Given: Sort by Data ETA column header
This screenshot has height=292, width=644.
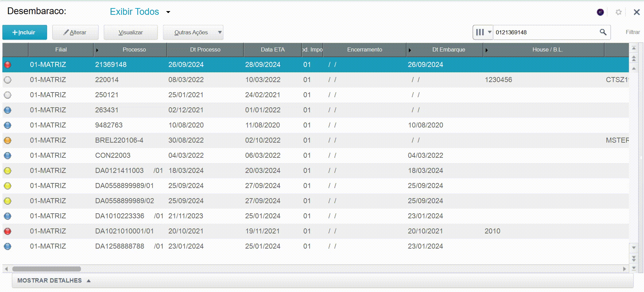Looking at the screenshot, I should tap(272, 50).
